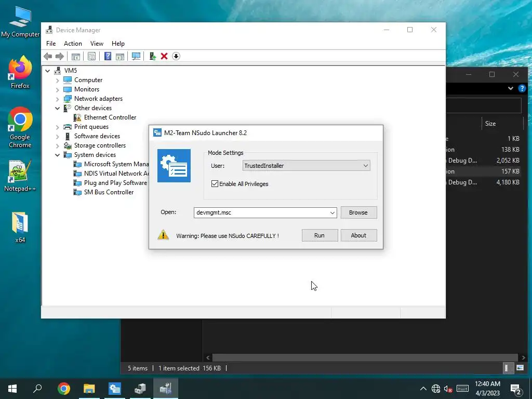This screenshot has height=399, width=532.
Task: Click the Explorer horizontal scrollbar track
Action: [x=365, y=357]
